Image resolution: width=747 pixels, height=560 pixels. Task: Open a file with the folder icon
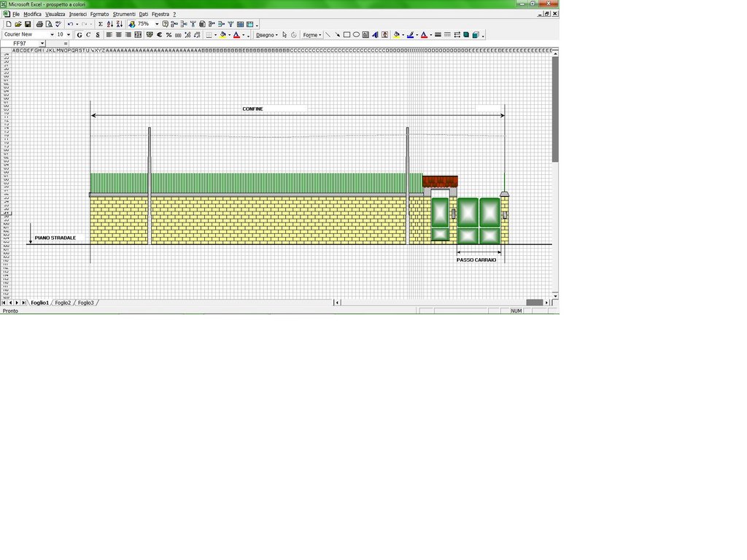(x=18, y=24)
